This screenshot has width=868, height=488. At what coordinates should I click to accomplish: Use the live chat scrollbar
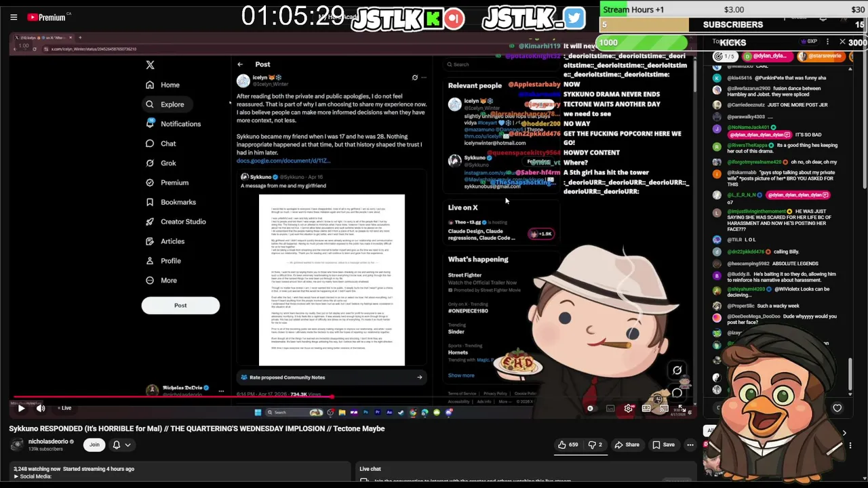[849, 375]
